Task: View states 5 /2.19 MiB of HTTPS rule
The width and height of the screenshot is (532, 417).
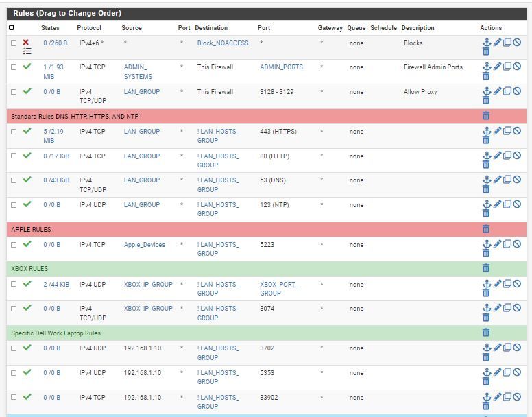Action: [x=53, y=136]
